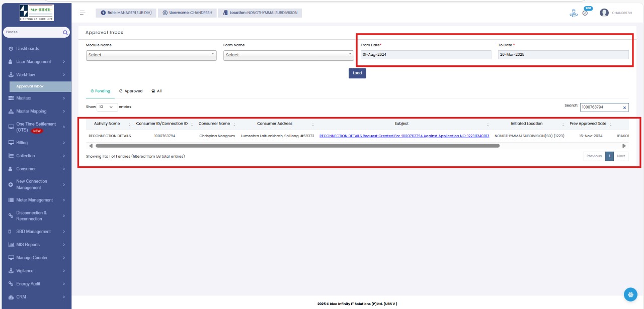Sort by Prev Approved Date column header
The image size is (644, 309).
(x=590, y=124)
